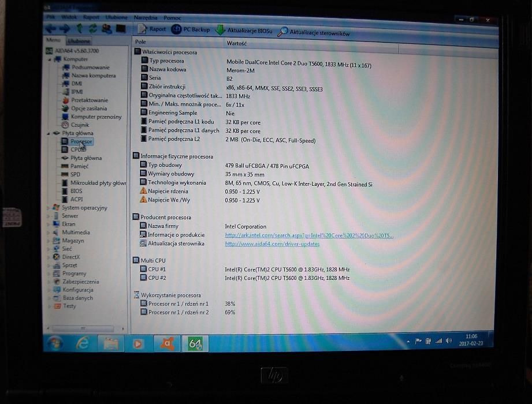Open the media player taskbar icon
This screenshot has width=532, height=404.
coord(137,344)
